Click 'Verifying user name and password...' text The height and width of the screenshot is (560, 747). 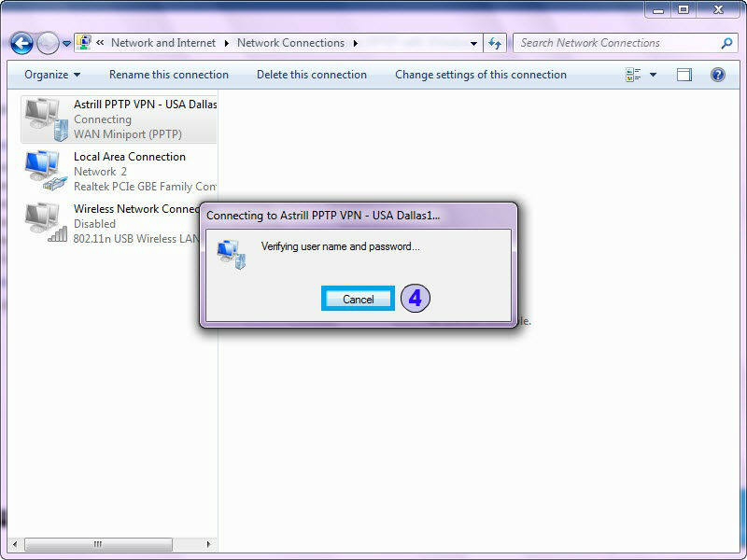(x=341, y=246)
